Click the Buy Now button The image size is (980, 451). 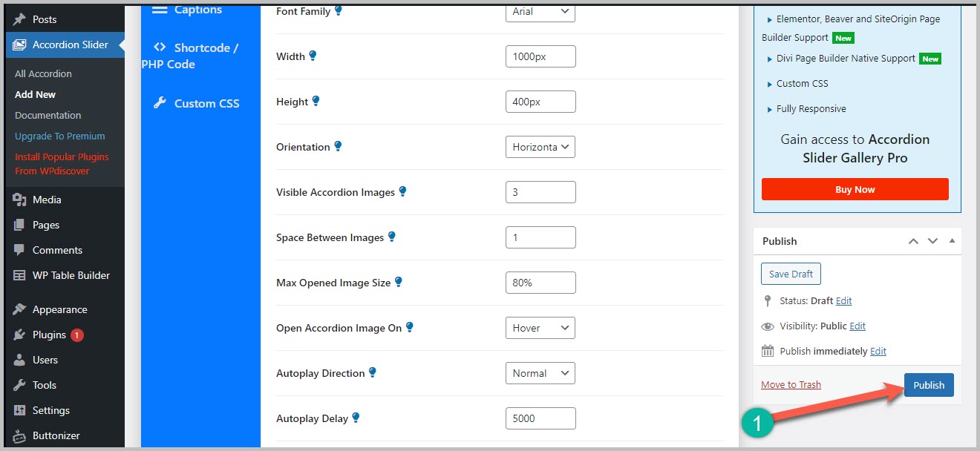tap(855, 189)
